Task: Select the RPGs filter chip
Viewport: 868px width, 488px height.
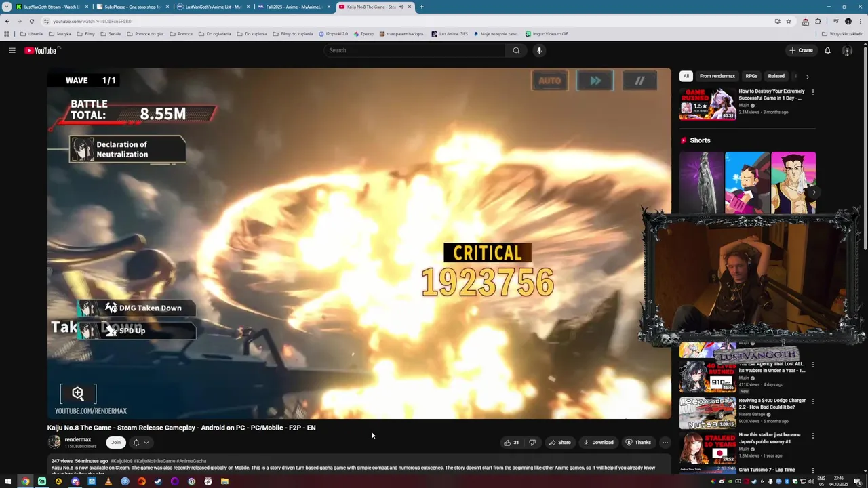Action: point(751,76)
